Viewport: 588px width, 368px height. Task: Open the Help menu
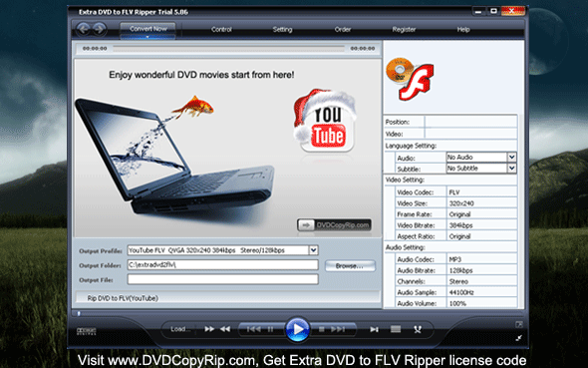tap(463, 29)
